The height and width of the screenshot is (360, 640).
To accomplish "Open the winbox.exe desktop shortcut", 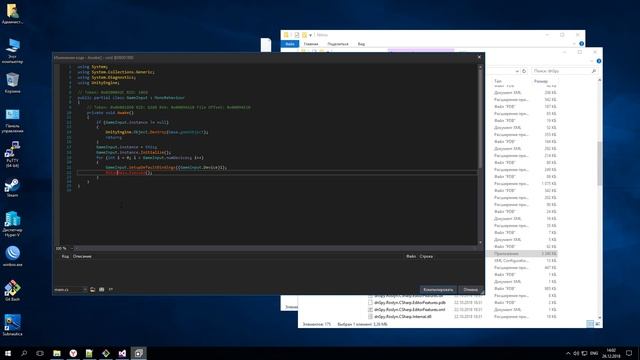I will (12, 256).
